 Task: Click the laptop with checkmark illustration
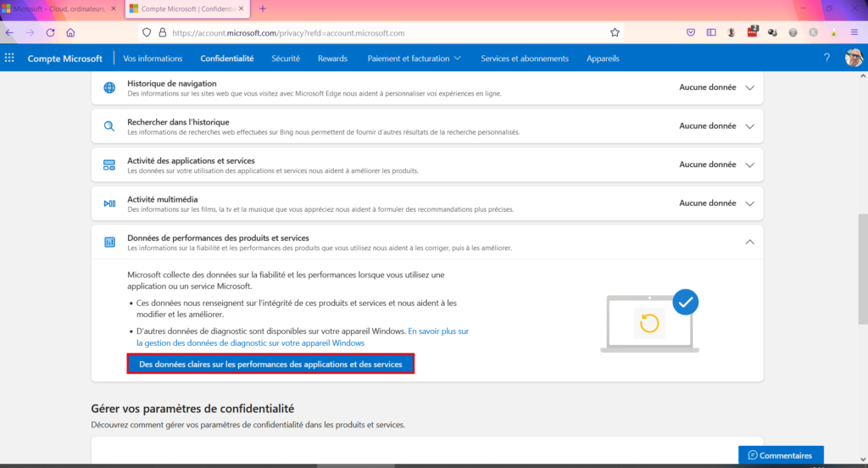click(x=650, y=320)
